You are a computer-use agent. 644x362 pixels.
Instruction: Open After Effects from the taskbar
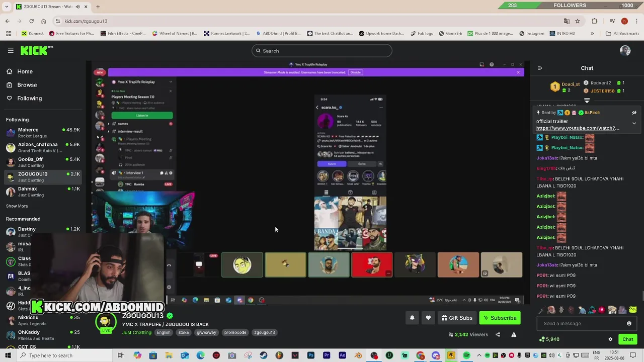point(342,355)
